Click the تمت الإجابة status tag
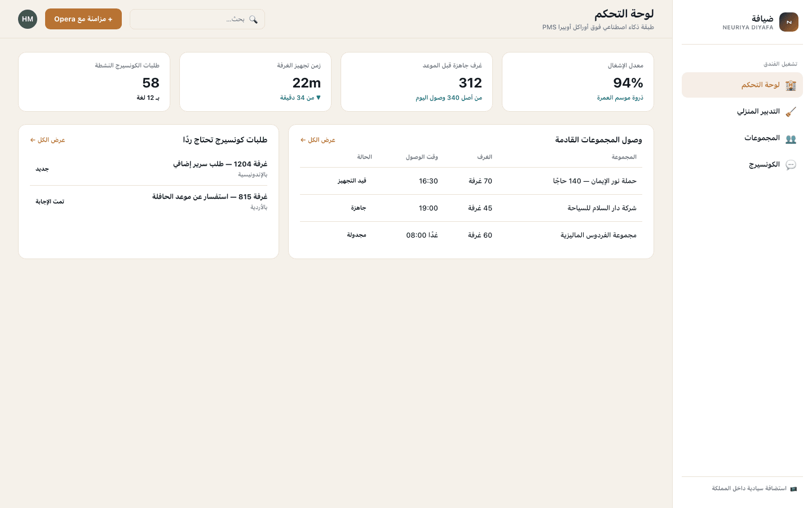 tap(50, 202)
